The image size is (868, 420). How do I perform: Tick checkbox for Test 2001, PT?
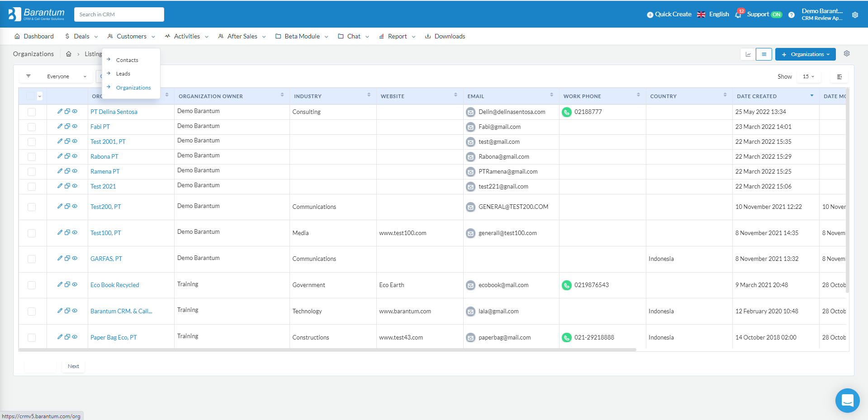coord(32,142)
